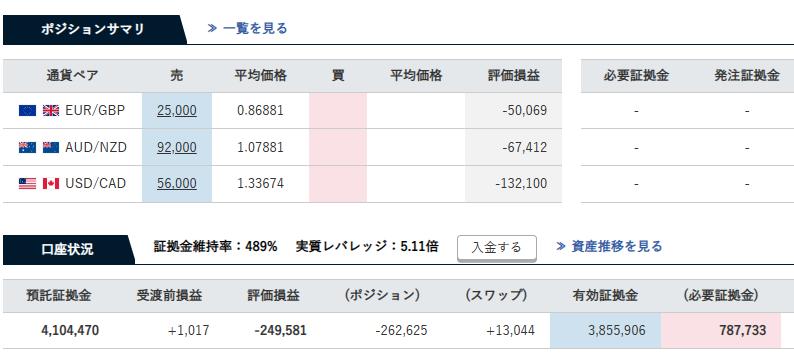Open the 56,000 USD/CAD sell position
Image resolution: width=794 pixels, height=363 pixels.
(x=177, y=183)
